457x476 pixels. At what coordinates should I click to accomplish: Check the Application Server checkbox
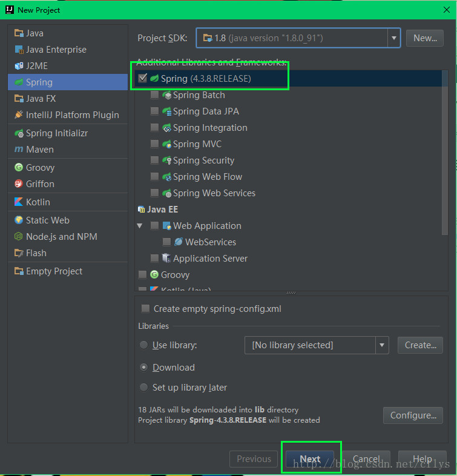155,259
